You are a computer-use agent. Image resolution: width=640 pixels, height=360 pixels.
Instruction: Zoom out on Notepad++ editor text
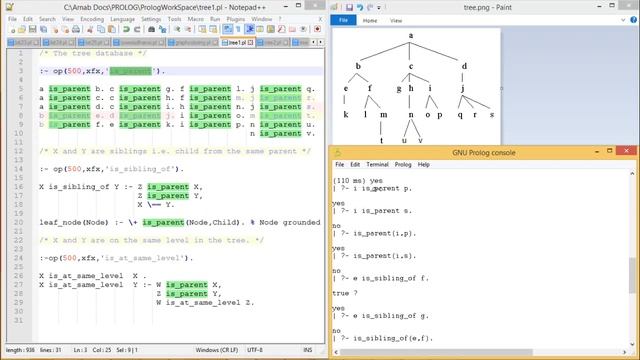(189, 29)
